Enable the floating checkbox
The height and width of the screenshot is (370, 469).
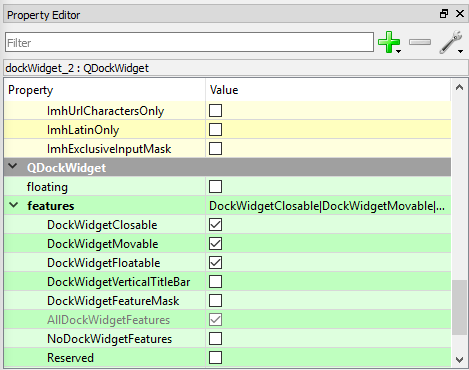tap(215, 187)
